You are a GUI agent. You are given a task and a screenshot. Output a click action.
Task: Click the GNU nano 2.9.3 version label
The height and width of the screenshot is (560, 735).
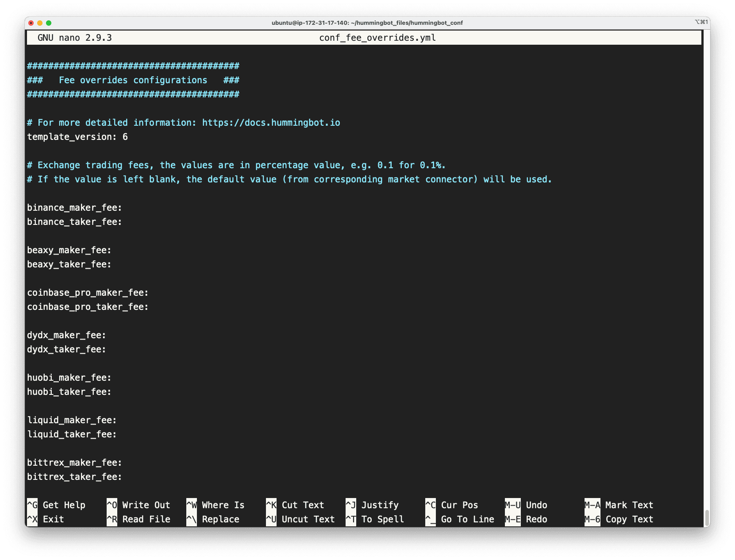[75, 38]
